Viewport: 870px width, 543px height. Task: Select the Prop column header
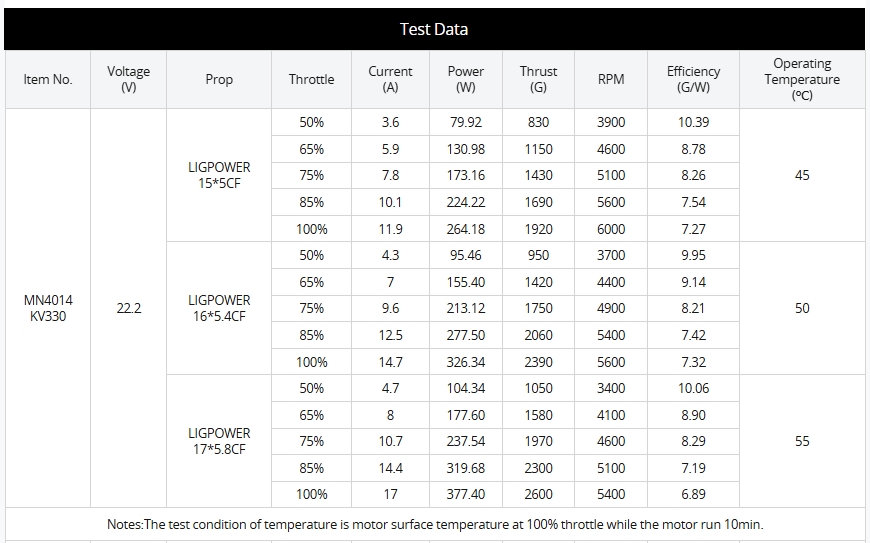[219, 79]
